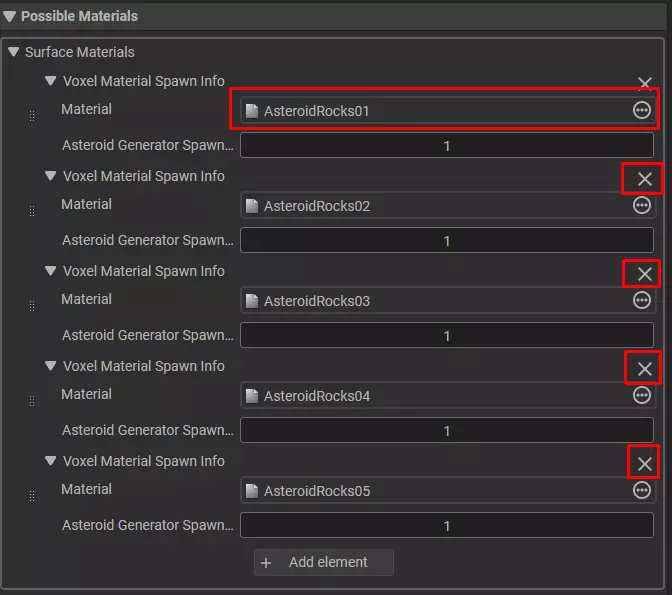Collapse the first Voxel Material Spawn Info

tap(51, 82)
